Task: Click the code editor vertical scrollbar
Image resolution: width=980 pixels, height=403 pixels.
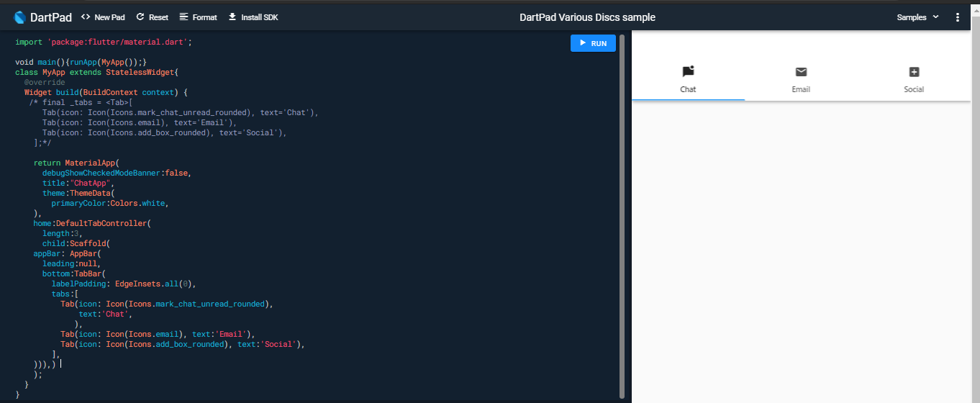Action: pyautogui.click(x=622, y=216)
